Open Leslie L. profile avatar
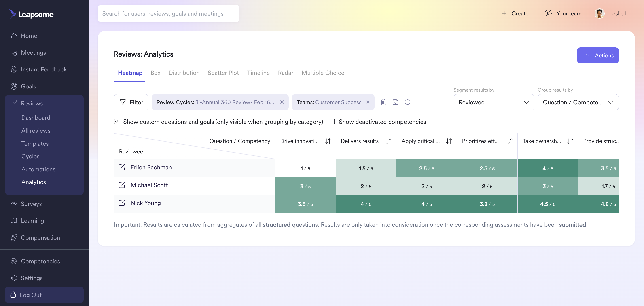The height and width of the screenshot is (306, 644). pos(599,13)
